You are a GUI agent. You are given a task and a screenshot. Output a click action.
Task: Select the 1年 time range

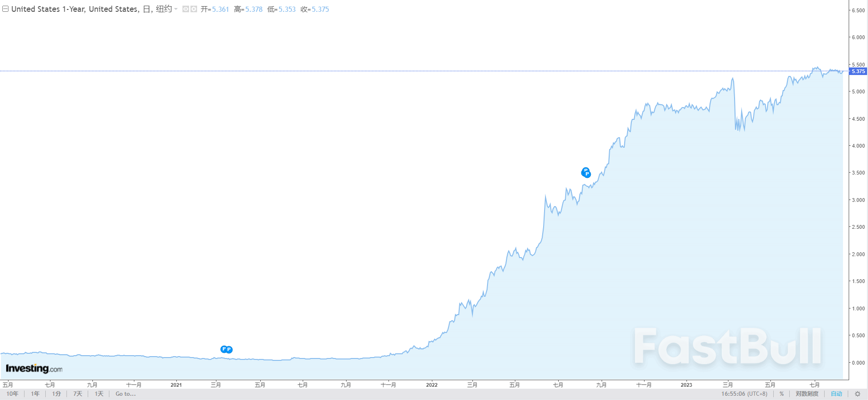(35, 394)
